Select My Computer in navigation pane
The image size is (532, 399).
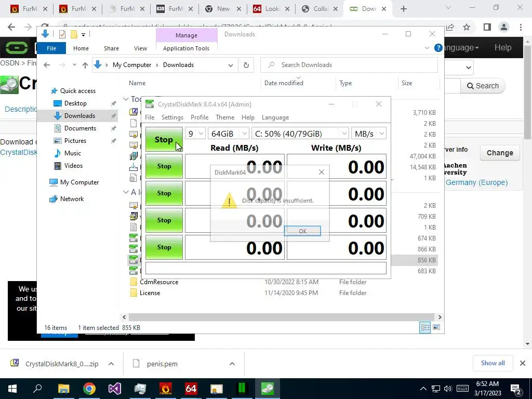(79, 182)
